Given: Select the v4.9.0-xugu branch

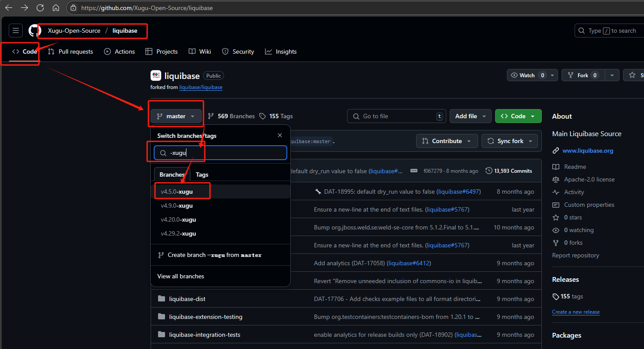Looking at the screenshot, I should point(177,205).
